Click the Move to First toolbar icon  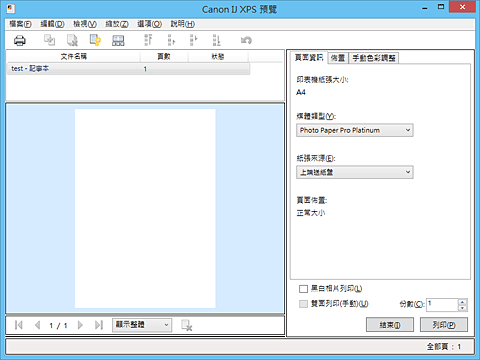coord(148,40)
